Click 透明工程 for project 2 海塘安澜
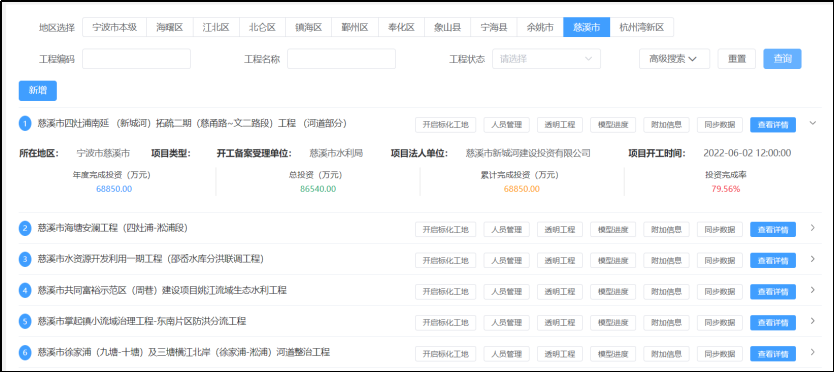This screenshot has width=834, height=372. pyautogui.click(x=560, y=229)
